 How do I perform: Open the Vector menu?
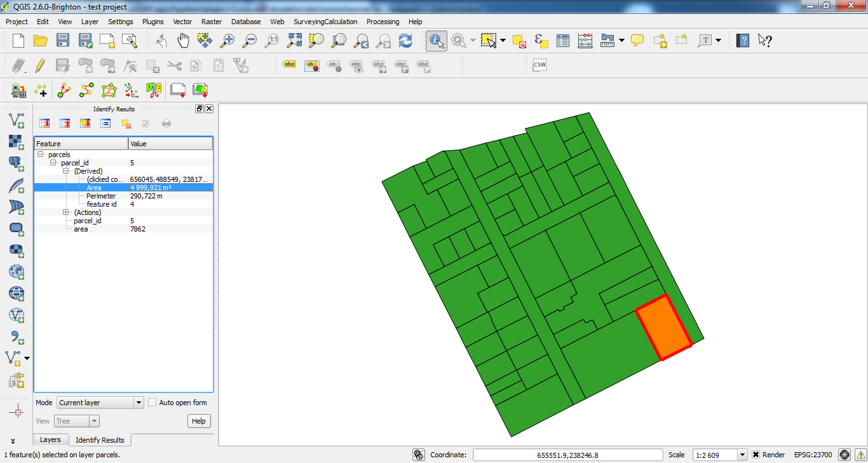tap(183, 22)
